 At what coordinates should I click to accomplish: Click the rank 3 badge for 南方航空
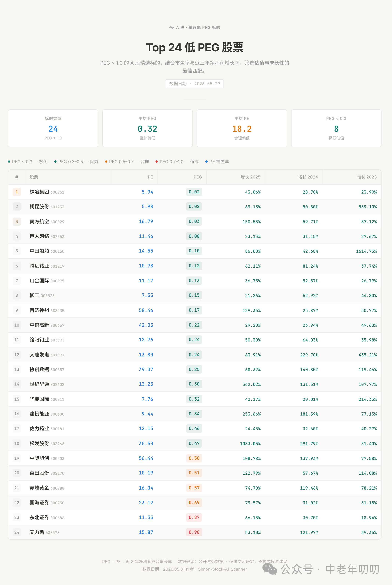pos(17,221)
